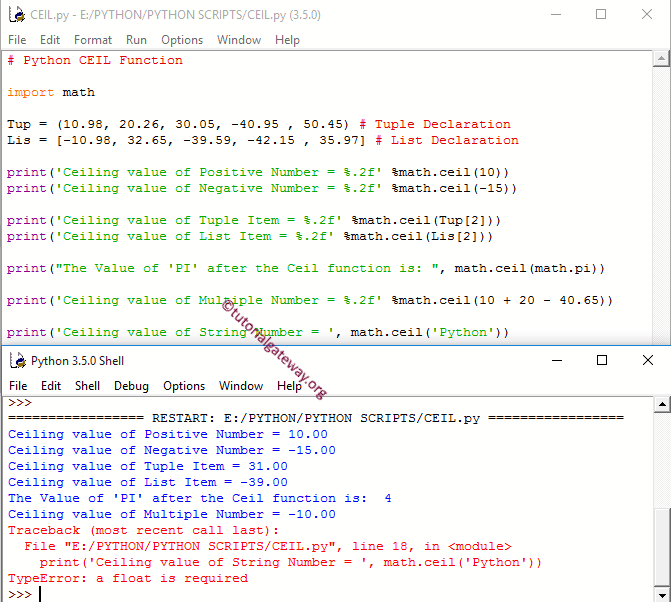Click the IDLE icon in Shell title bar

(x=18, y=360)
